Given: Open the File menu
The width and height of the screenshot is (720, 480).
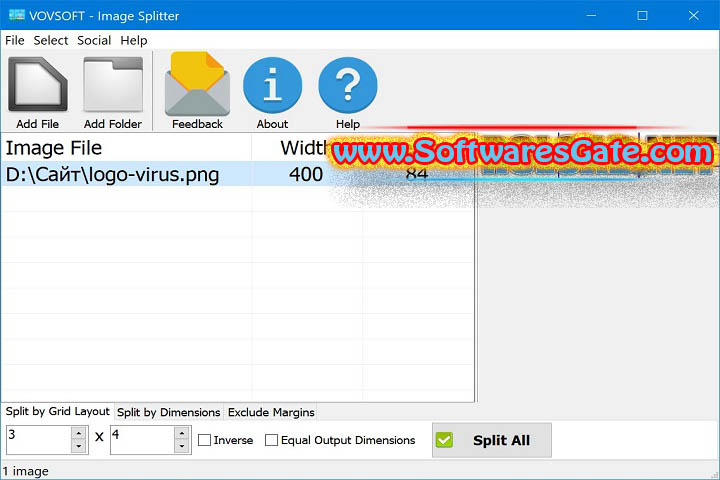Looking at the screenshot, I should tap(15, 40).
